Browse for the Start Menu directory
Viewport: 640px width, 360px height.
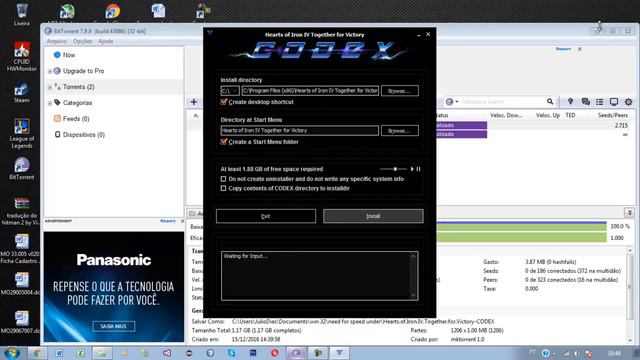click(400, 131)
